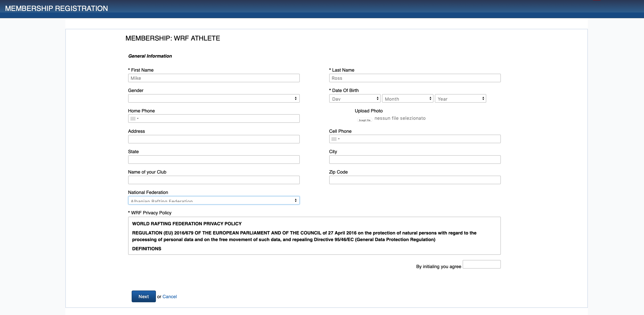Open the Day of birth dropdown
Image resolution: width=644 pixels, height=315 pixels.
pos(355,99)
